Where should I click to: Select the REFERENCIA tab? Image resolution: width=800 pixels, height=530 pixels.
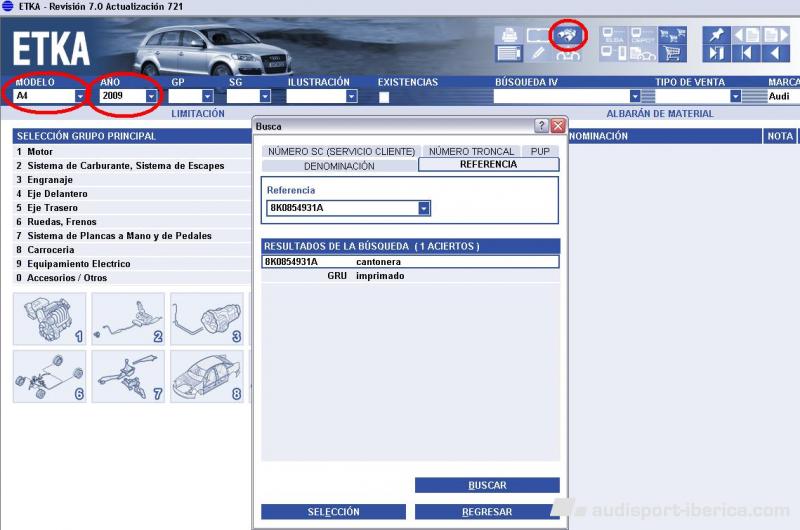coord(488,164)
